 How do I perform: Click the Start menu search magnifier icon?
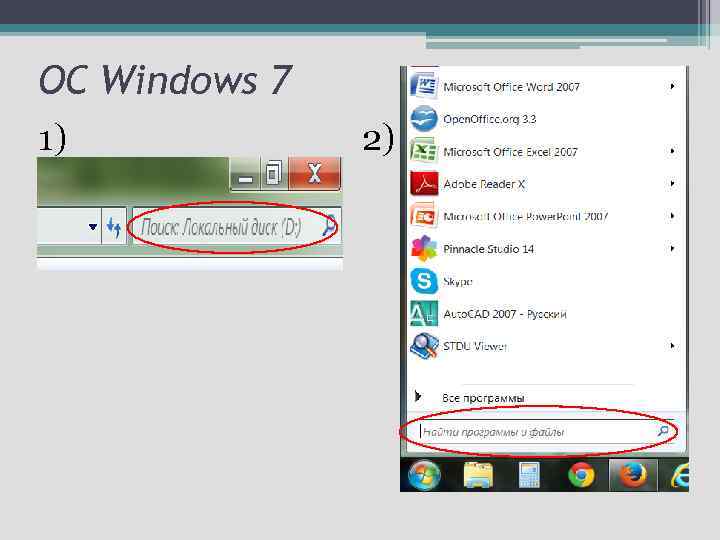[x=663, y=431]
